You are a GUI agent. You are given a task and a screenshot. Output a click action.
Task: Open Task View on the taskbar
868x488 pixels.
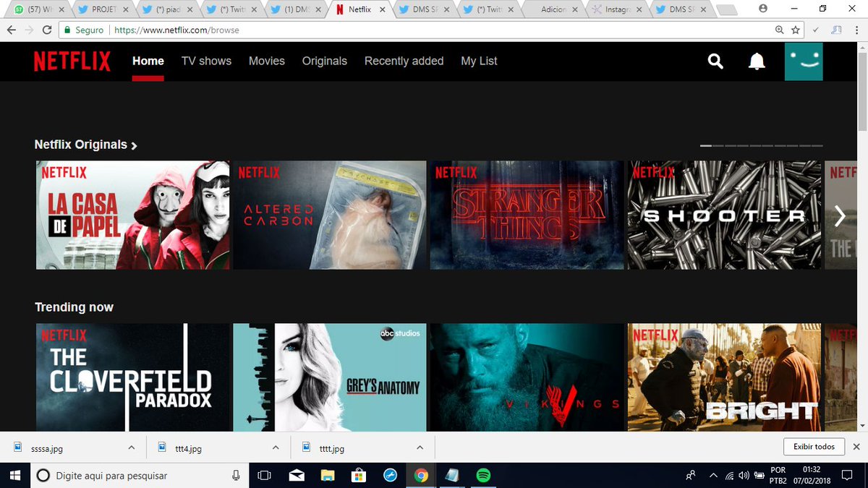pos(265,476)
